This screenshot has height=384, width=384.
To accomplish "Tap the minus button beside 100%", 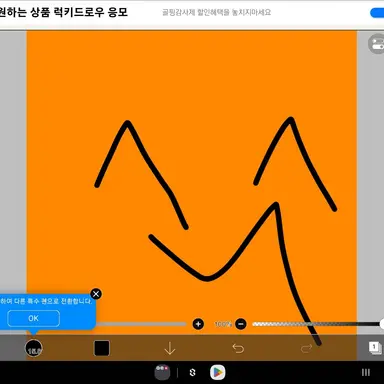I will [x=241, y=324].
